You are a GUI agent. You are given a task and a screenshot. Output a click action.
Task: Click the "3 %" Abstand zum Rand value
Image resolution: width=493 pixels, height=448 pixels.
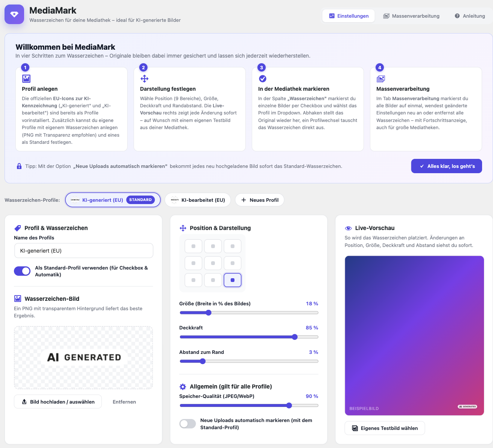(x=313, y=352)
